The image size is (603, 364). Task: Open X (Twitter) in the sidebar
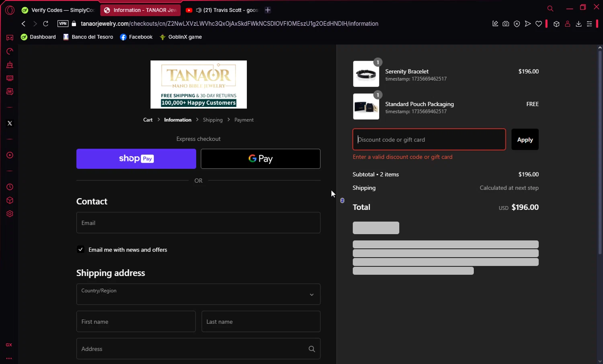[10, 123]
